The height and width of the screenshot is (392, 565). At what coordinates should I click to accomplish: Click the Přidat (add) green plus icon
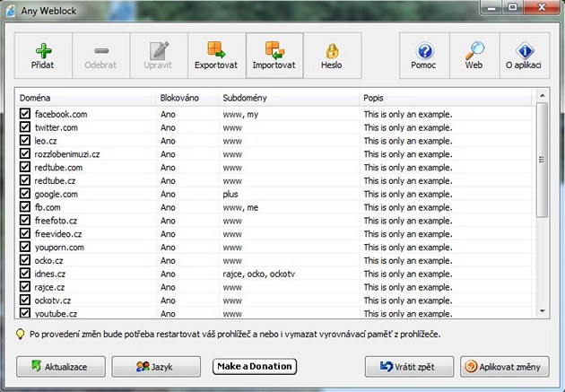(43, 51)
